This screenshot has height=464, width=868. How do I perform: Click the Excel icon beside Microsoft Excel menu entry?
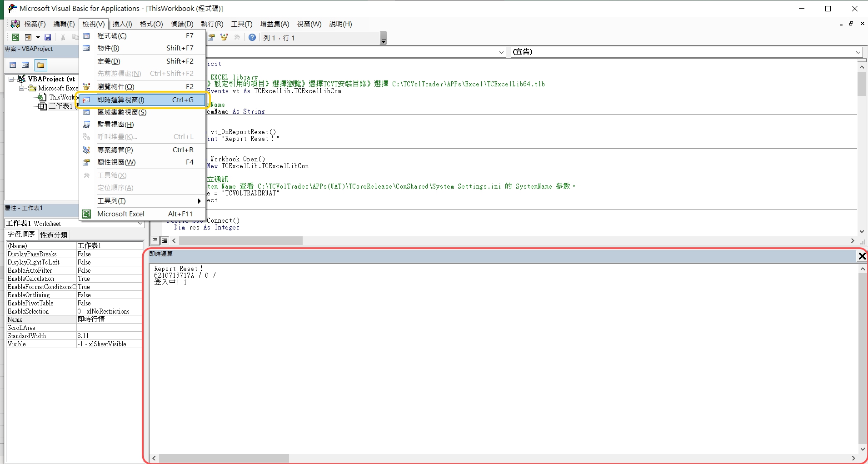[86, 214]
